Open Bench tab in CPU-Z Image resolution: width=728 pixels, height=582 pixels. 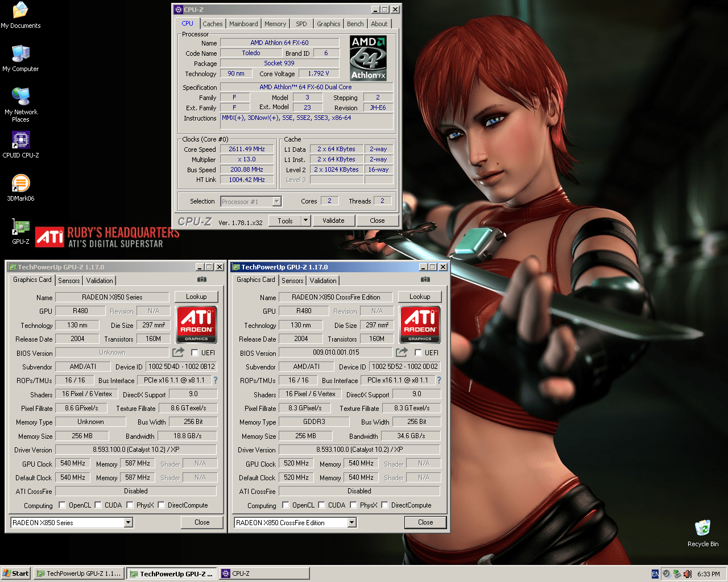click(355, 24)
